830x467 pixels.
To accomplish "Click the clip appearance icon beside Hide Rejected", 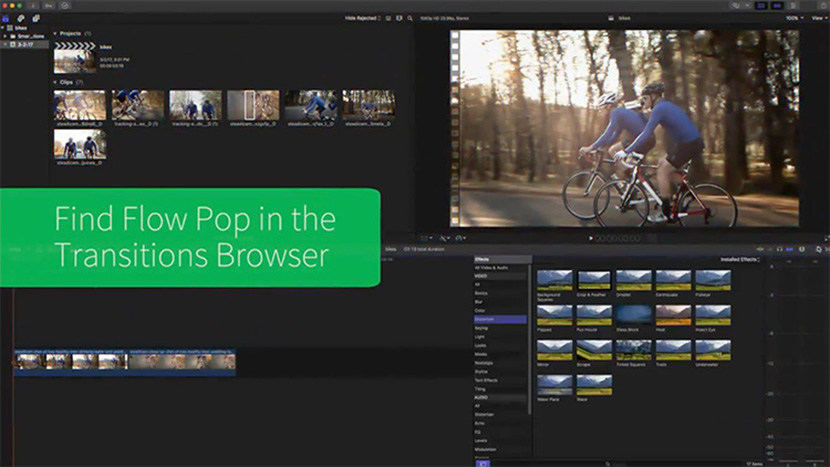I will [x=389, y=19].
